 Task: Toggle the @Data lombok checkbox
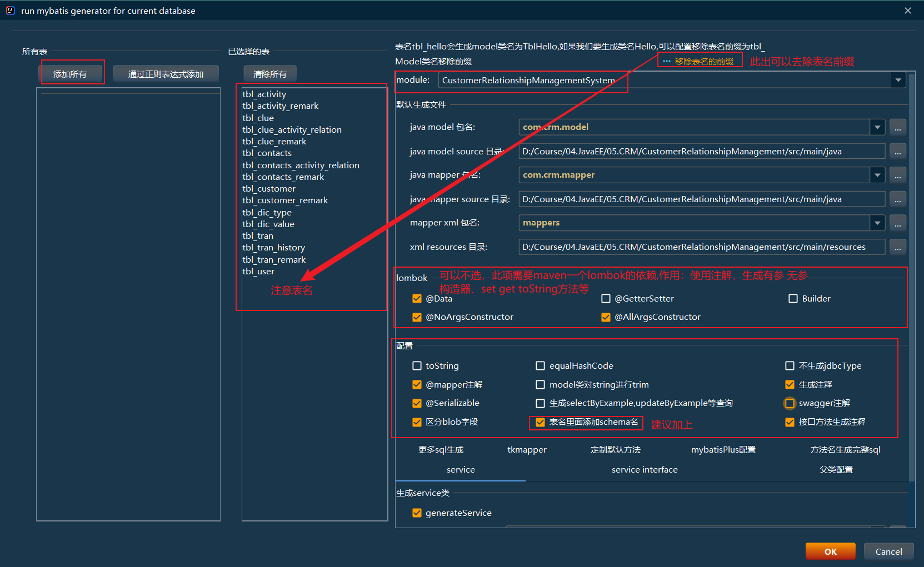point(417,299)
